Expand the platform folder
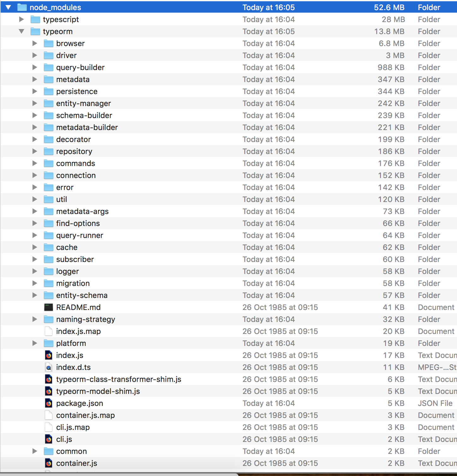Viewport: 457px width, 476px height. [35, 343]
